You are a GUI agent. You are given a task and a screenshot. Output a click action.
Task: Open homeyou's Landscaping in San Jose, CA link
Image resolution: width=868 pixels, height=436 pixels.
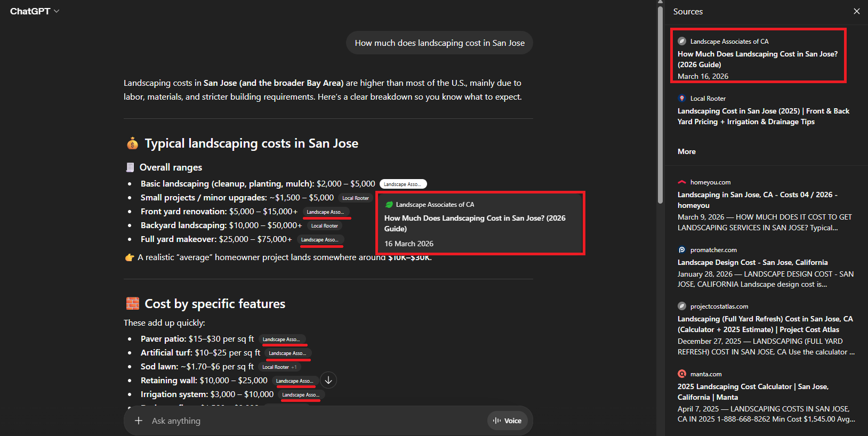pyautogui.click(x=758, y=200)
